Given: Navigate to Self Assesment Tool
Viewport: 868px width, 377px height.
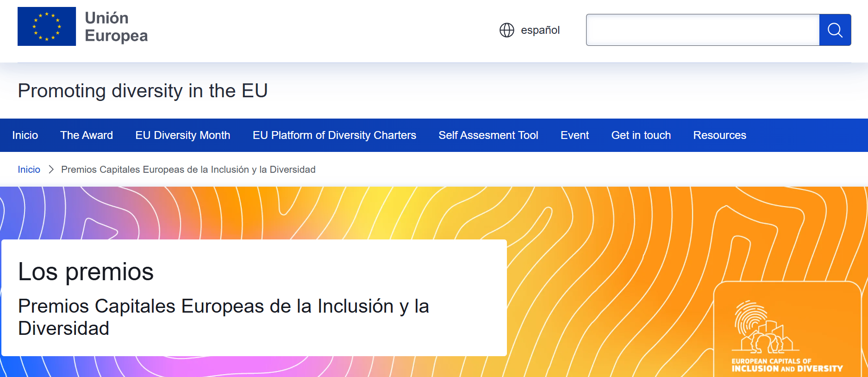Looking at the screenshot, I should point(488,135).
